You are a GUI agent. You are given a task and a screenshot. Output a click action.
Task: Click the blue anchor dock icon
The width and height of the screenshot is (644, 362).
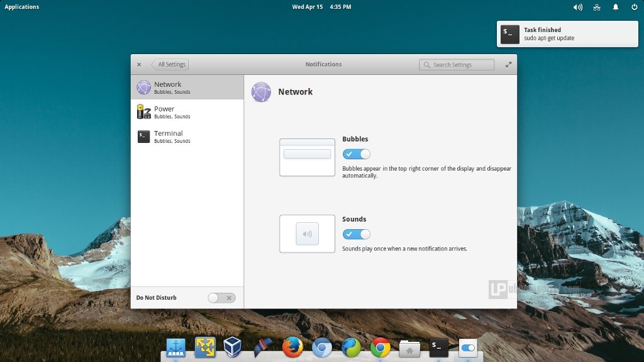175,347
